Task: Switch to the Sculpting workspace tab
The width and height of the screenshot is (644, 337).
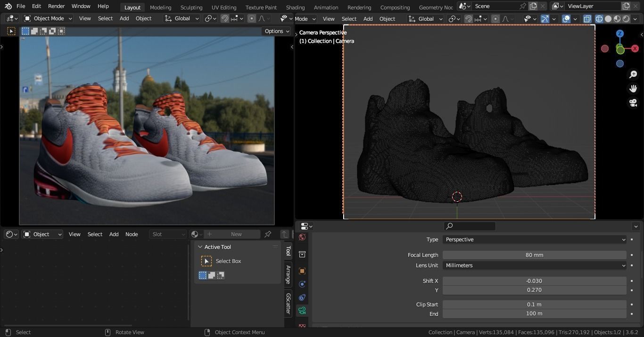Action: pyautogui.click(x=191, y=8)
